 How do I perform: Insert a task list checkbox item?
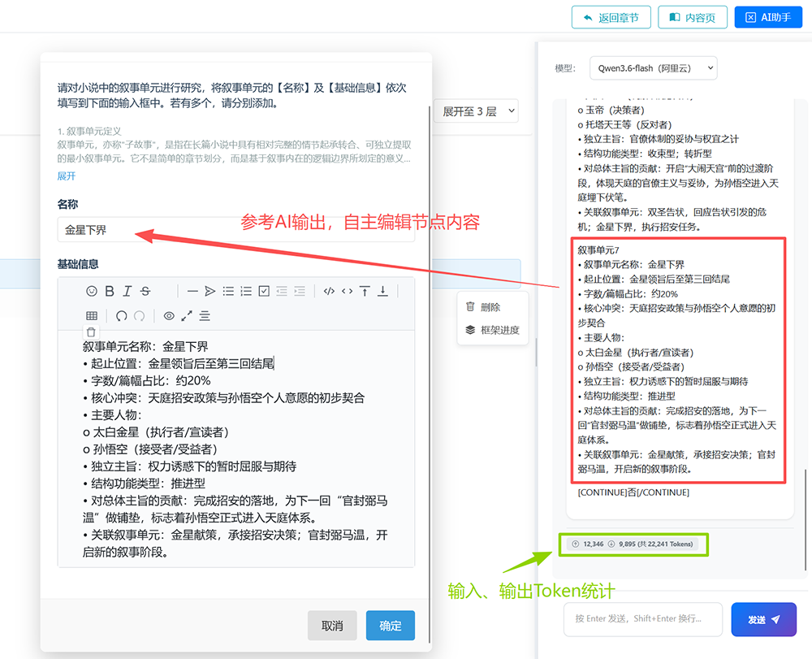[x=264, y=291]
